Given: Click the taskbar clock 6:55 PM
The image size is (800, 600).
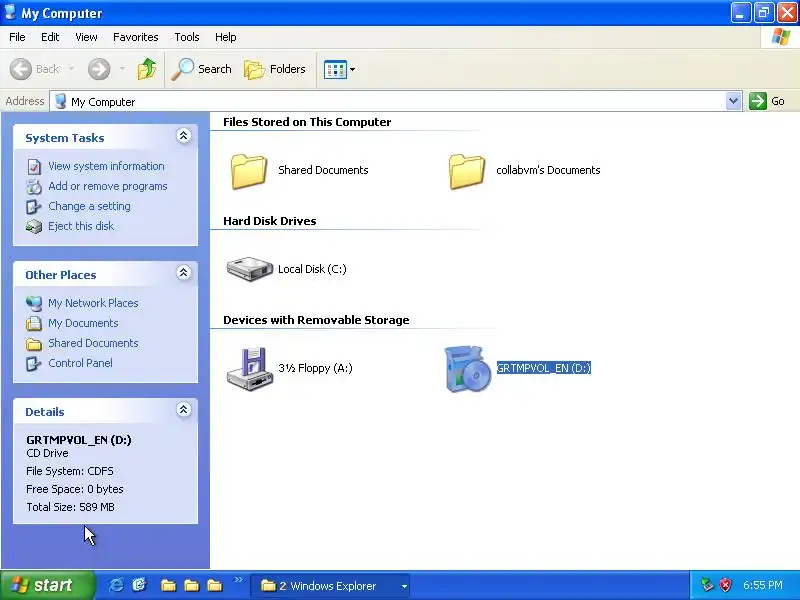Looking at the screenshot, I should [763, 585].
